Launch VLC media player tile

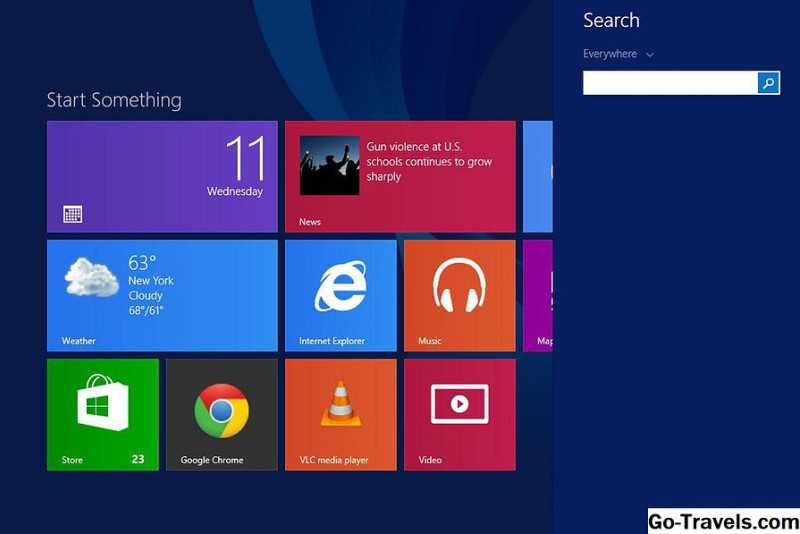click(x=341, y=415)
